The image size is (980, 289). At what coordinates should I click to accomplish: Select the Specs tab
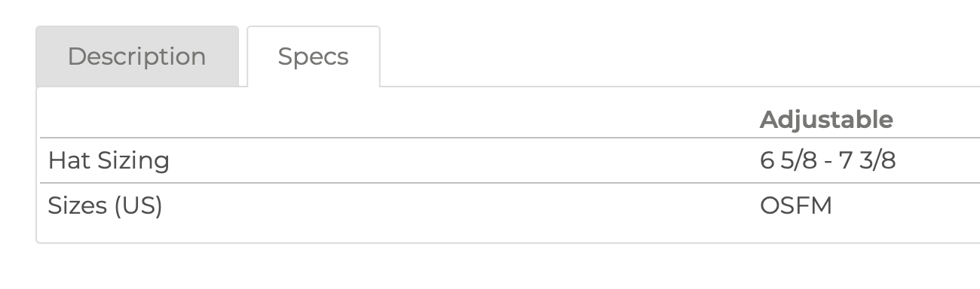[314, 56]
